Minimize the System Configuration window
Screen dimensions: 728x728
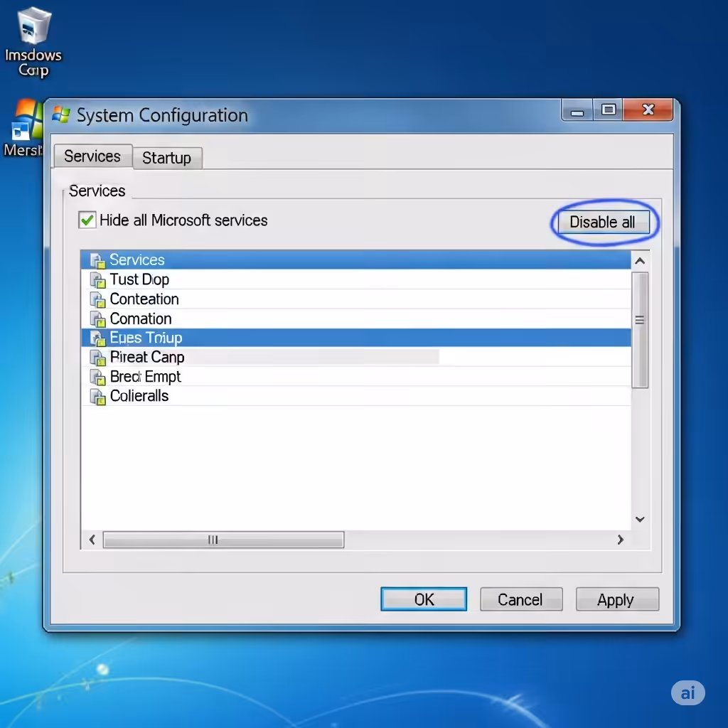pyautogui.click(x=577, y=111)
